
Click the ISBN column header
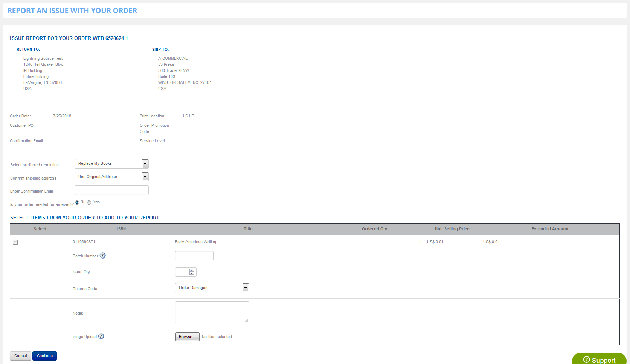(121, 229)
